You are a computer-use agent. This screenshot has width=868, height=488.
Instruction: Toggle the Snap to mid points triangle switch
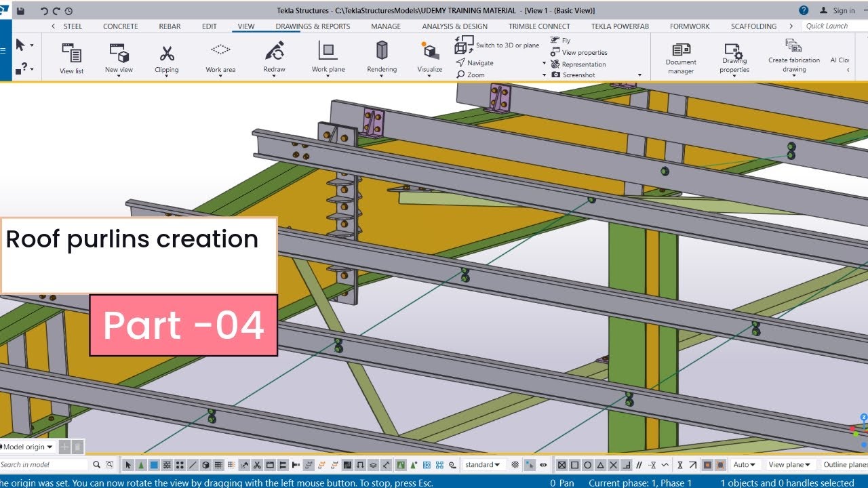coord(600,465)
